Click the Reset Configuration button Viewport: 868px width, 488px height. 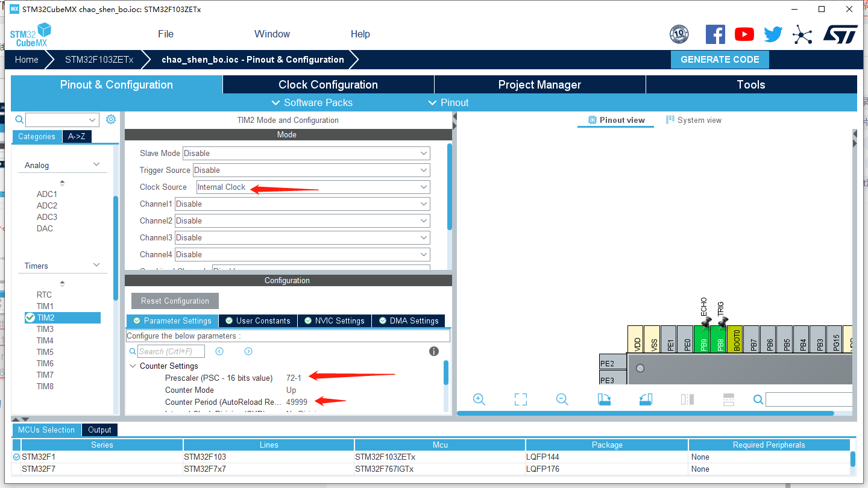pos(175,301)
